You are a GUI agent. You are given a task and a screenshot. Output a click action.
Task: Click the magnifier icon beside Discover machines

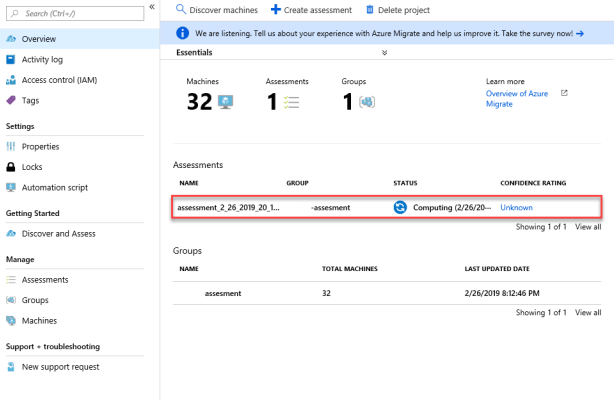[181, 9]
